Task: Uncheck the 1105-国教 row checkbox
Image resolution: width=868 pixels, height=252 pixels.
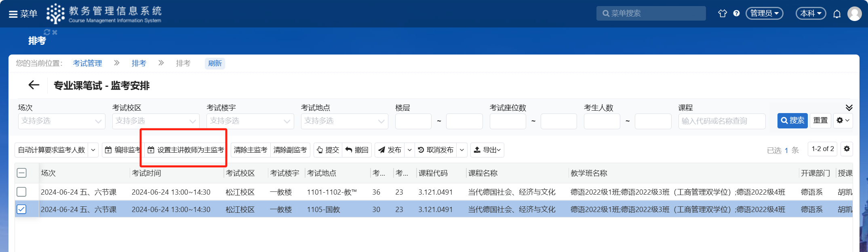Action: [22, 209]
